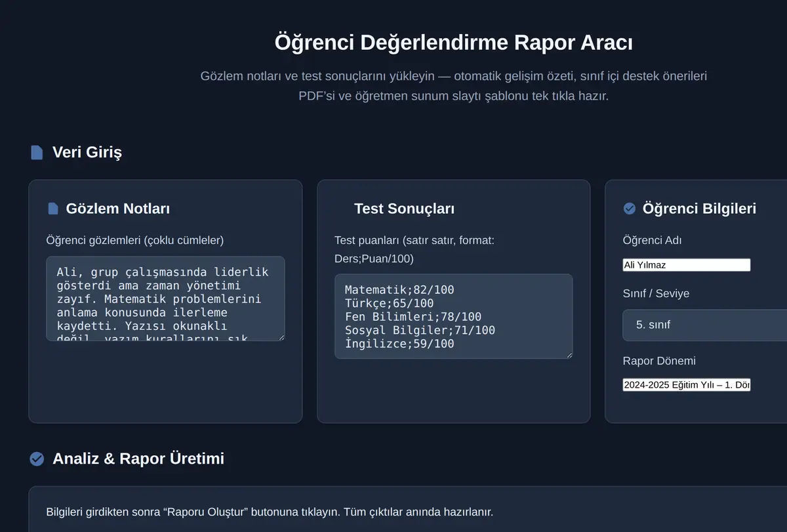Click the Türkçe;65/100 line
Image resolution: width=787 pixels, height=532 pixels.
[389, 303]
